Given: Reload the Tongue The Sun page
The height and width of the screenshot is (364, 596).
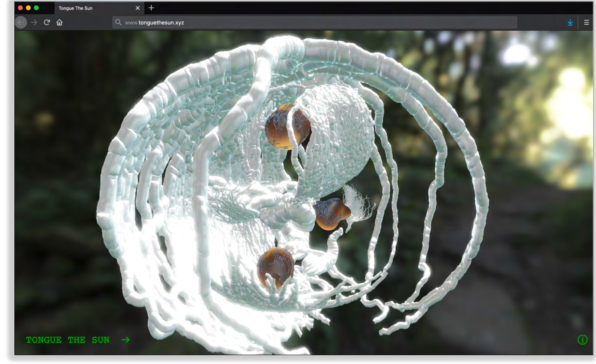Looking at the screenshot, I should (47, 22).
